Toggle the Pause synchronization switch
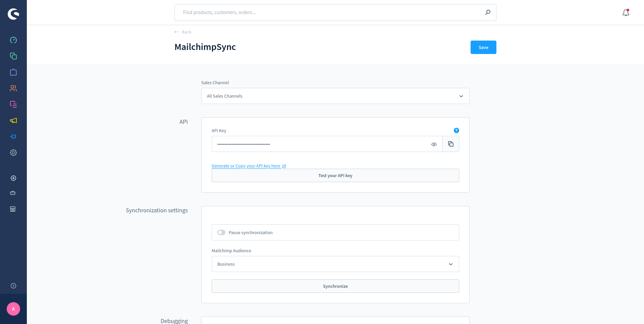Image resolution: width=644 pixels, height=324 pixels. point(221,232)
